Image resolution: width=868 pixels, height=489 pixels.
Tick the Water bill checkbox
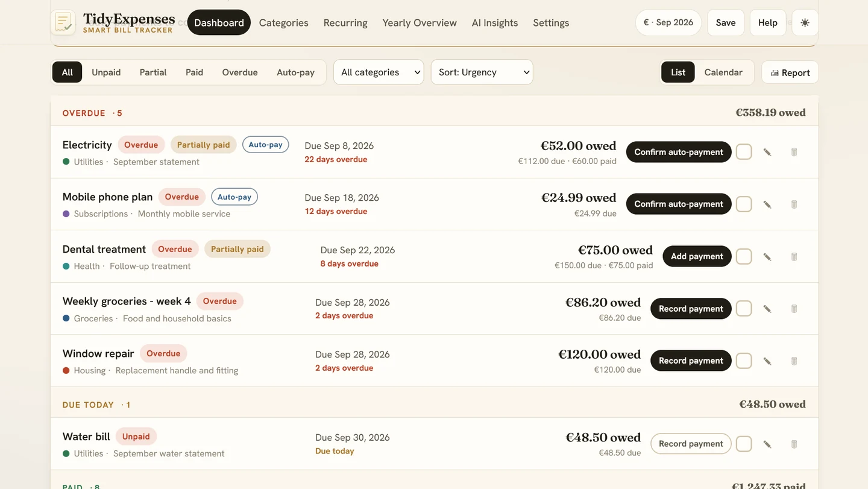tap(744, 444)
